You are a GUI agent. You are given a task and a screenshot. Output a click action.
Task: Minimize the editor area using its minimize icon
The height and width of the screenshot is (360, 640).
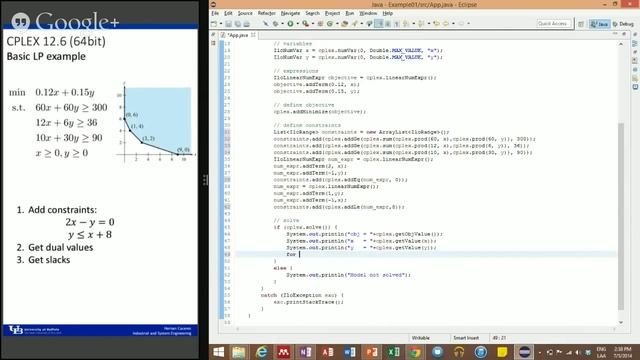(615, 34)
